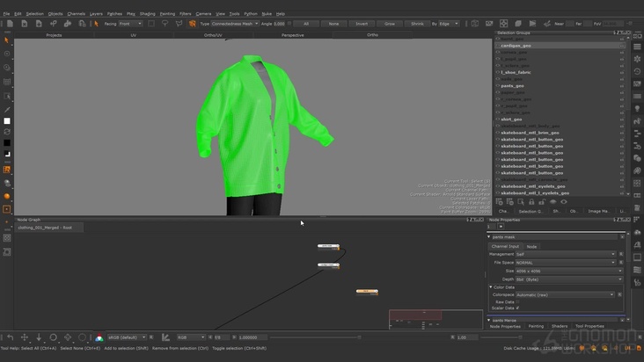The width and height of the screenshot is (644, 362).
Task: Click the first add selection group icon
Action: [x=499, y=202]
